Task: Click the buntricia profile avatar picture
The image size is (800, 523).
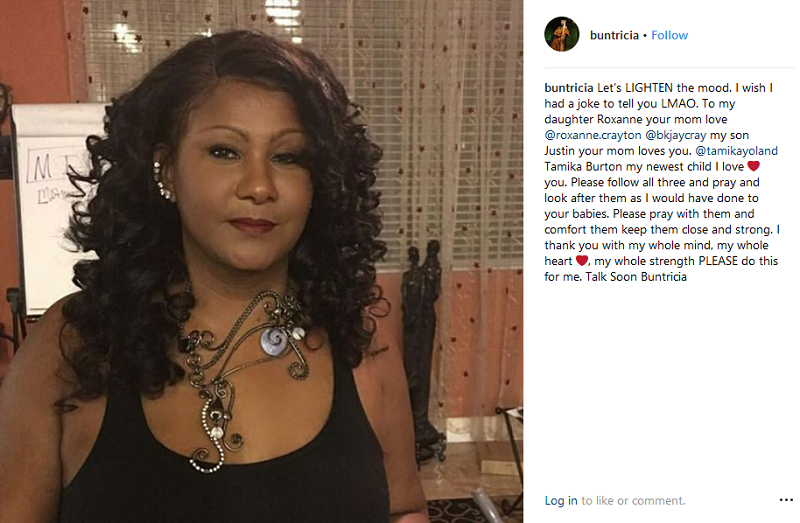Action: (x=562, y=35)
